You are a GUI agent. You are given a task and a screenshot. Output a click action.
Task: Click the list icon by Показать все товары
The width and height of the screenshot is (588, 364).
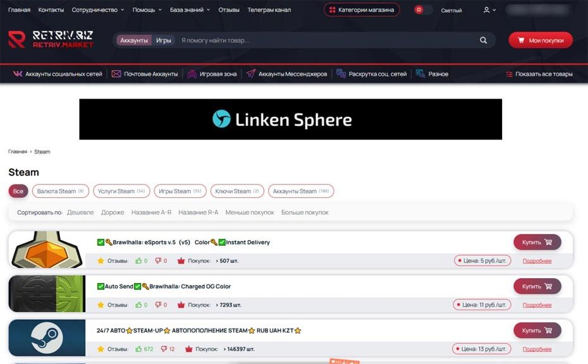pos(509,74)
